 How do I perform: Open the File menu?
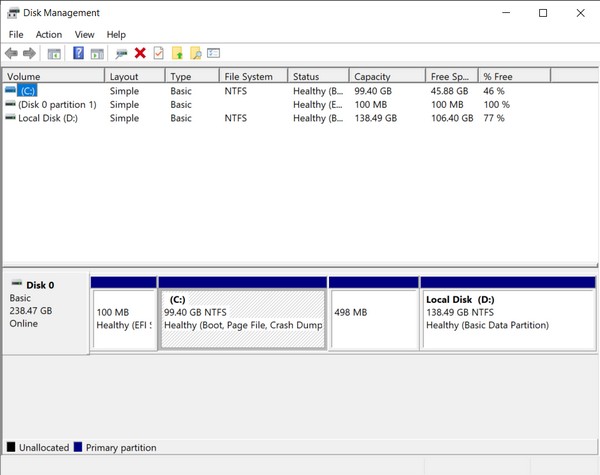tap(16, 34)
